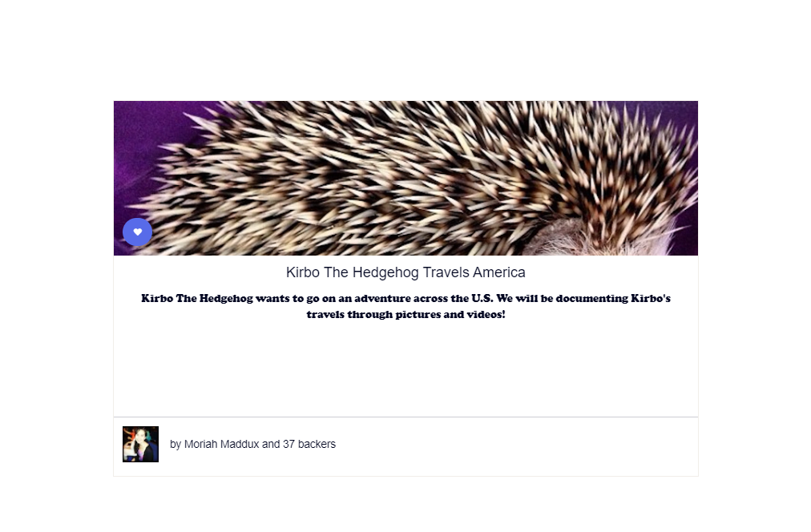The height and width of the screenshot is (532, 811).
Task: Open the hedgehog quills banner image
Action: 405,178
